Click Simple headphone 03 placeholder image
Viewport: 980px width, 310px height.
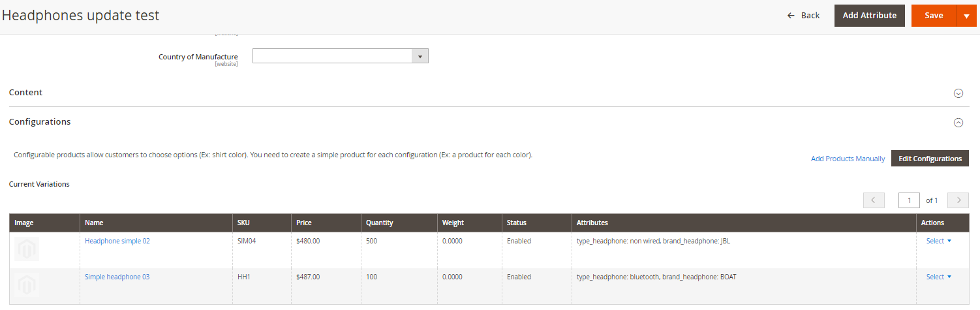coord(27,285)
